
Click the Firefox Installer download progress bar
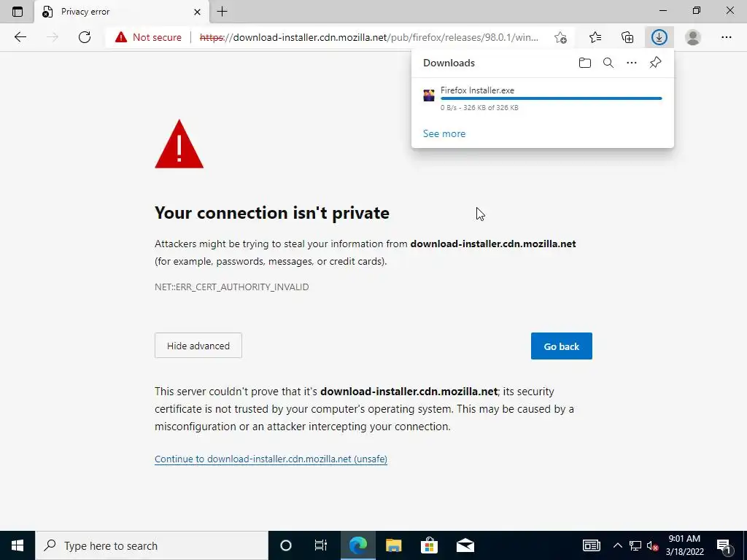(551, 98)
